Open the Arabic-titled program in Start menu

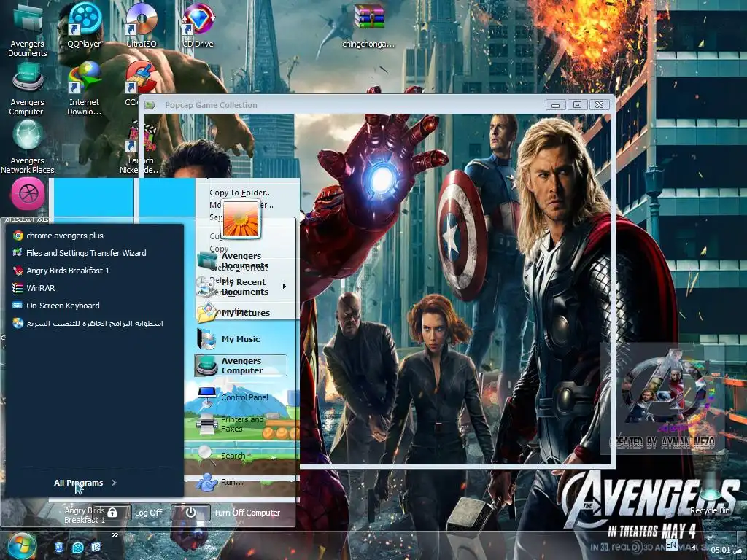94,323
